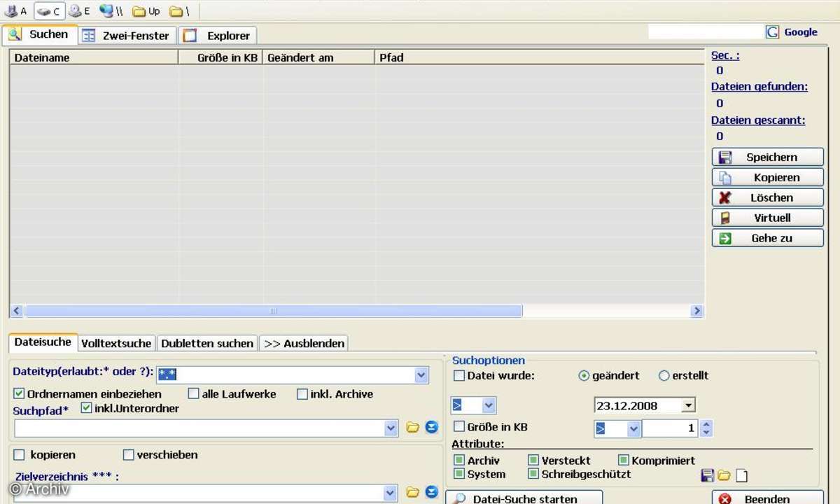
Task: Enable Datei wurde date filter checkbox
Action: pos(459,376)
